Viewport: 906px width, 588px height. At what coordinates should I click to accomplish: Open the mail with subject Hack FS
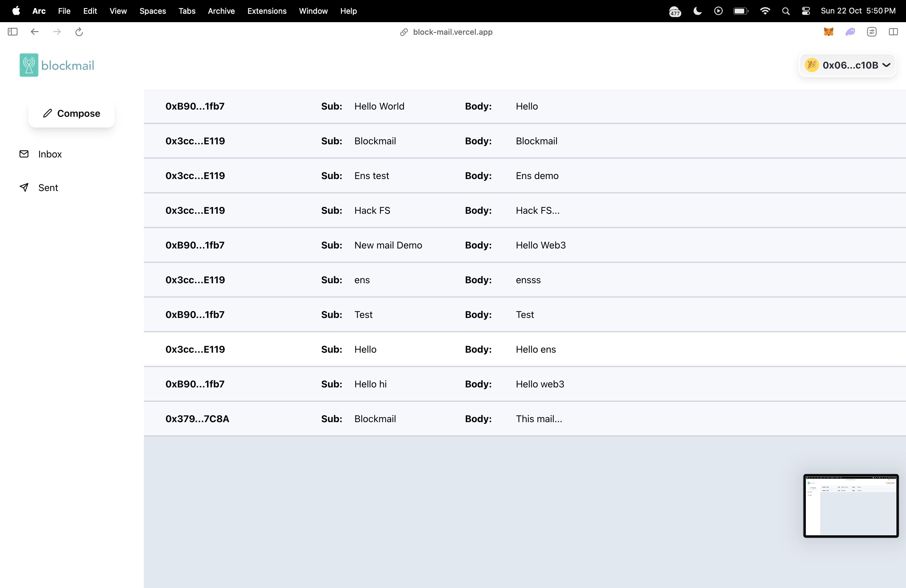point(525,210)
